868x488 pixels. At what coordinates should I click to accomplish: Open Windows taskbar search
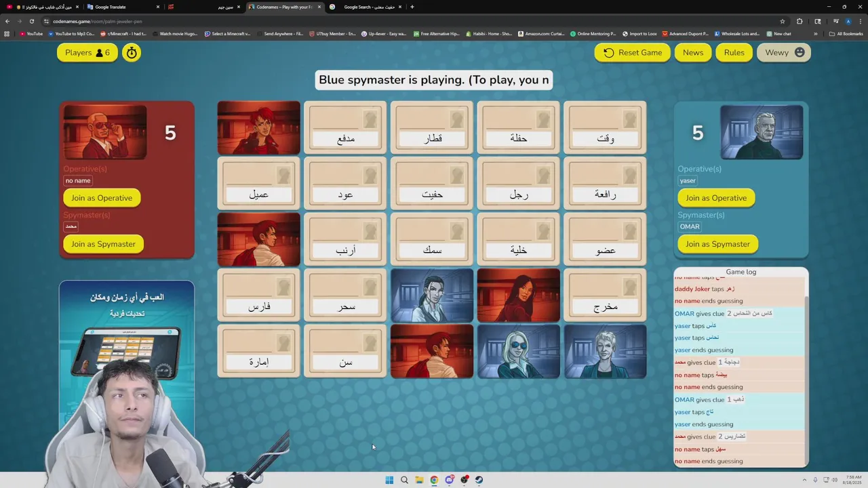coord(404,480)
